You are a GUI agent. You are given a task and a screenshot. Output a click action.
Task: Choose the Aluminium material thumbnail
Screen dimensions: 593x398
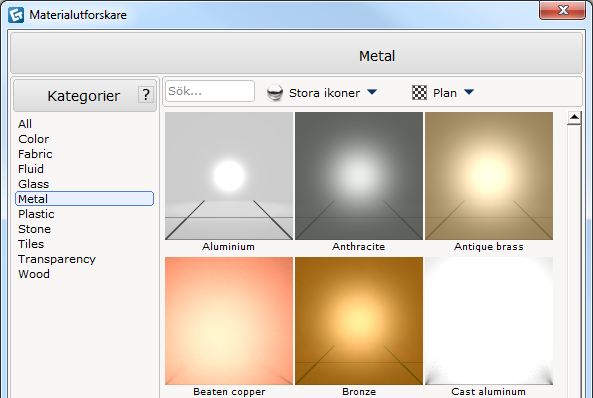pyautogui.click(x=229, y=176)
